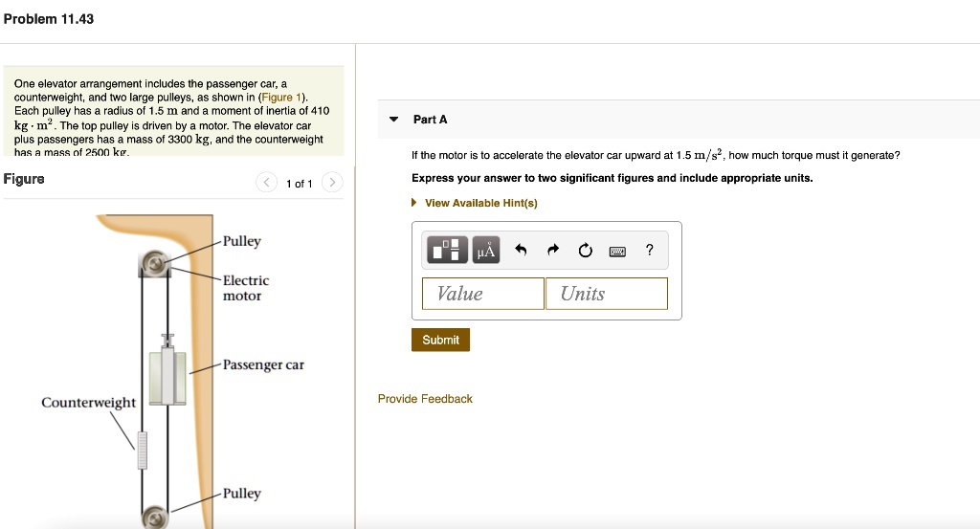Go to previous figure arrow

click(266, 183)
